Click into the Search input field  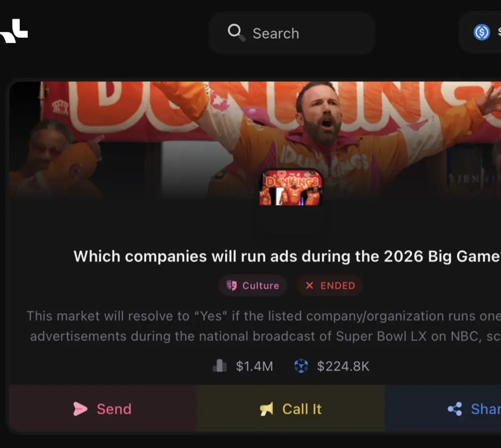coord(291,33)
